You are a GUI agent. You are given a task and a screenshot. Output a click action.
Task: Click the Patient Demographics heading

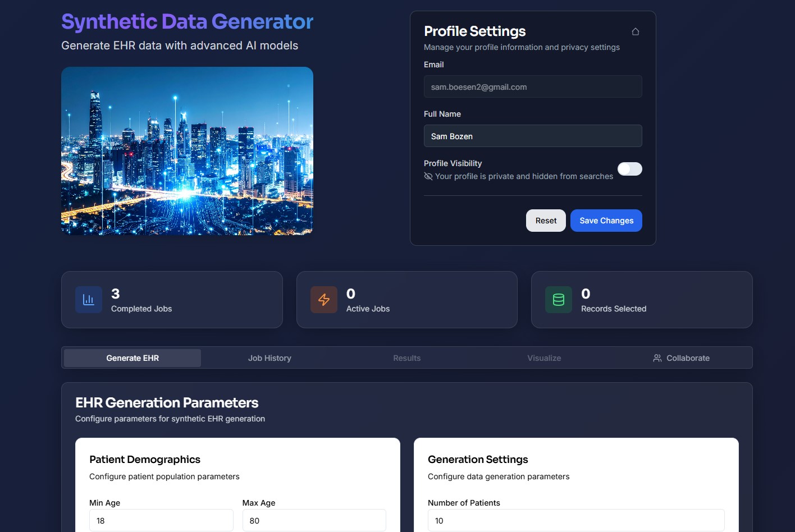coord(145,460)
